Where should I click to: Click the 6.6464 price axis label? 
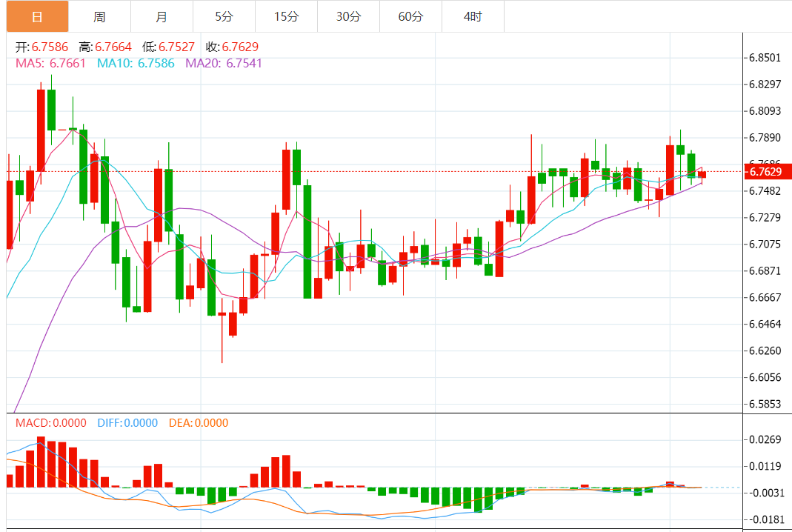765,324
